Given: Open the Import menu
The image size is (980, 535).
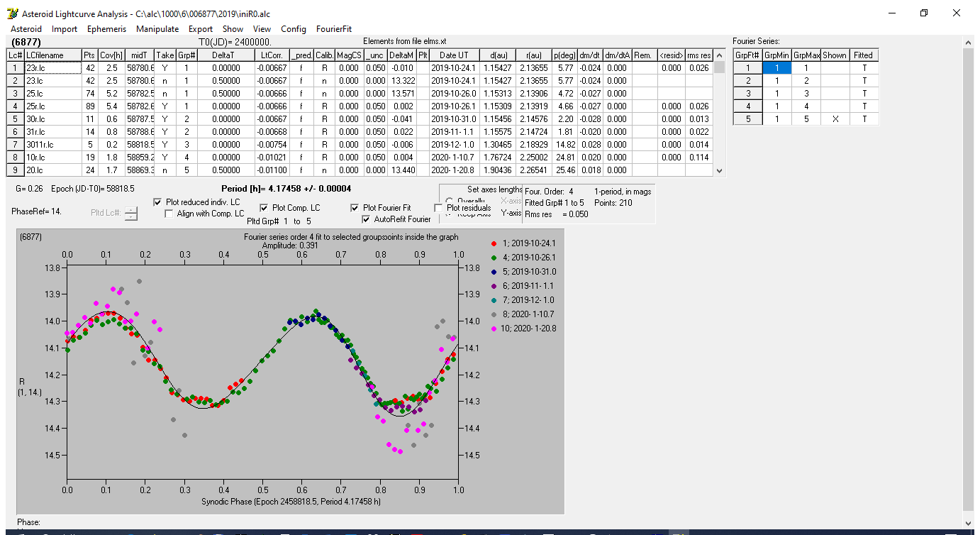Looking at the screenshot, I should pyautogui.click(x=65, y=29).
